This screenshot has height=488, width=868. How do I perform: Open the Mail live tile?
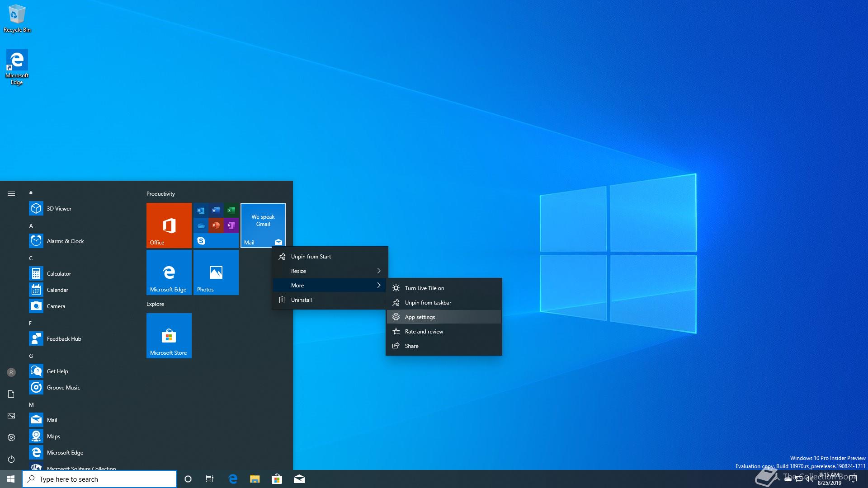click(263, 225)
